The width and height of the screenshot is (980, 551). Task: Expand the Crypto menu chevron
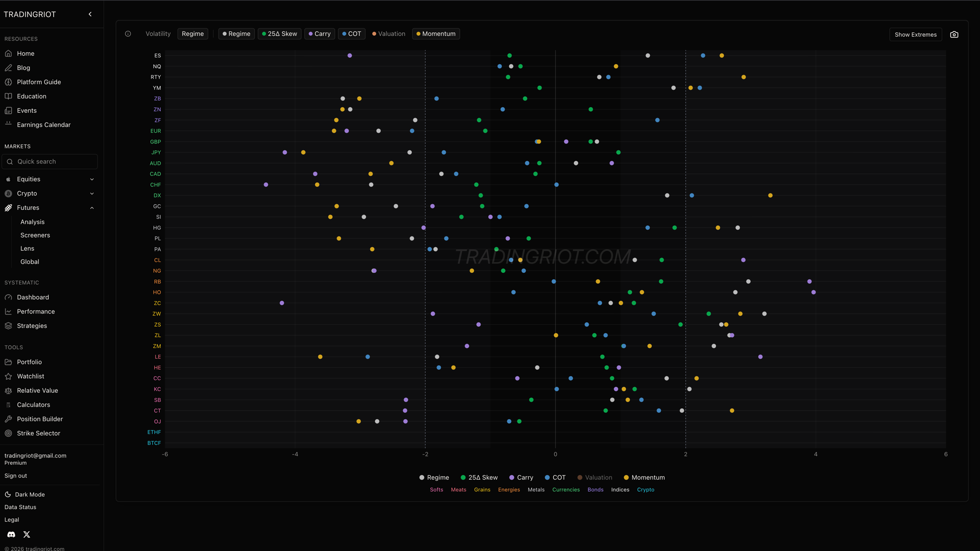[92, 193]
